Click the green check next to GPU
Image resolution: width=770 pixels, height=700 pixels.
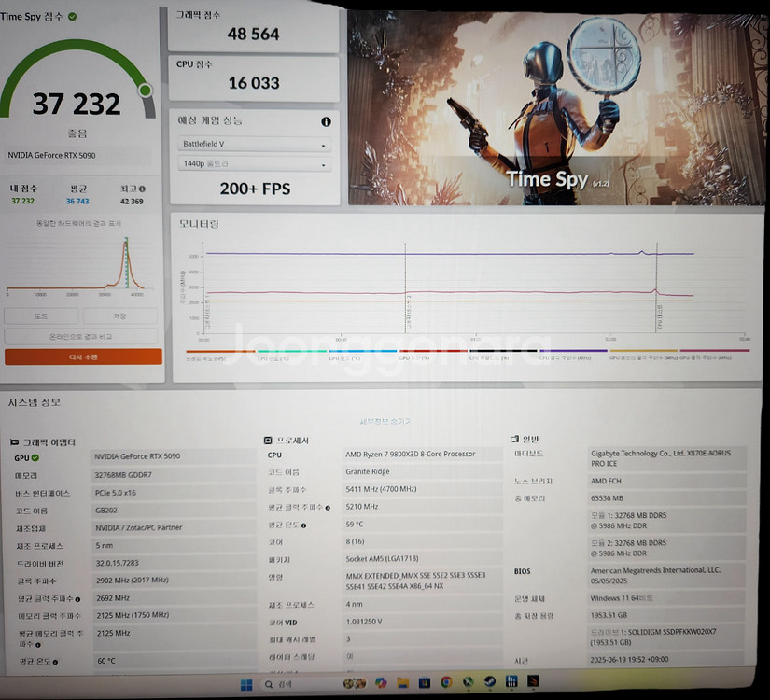pos(35,458)
